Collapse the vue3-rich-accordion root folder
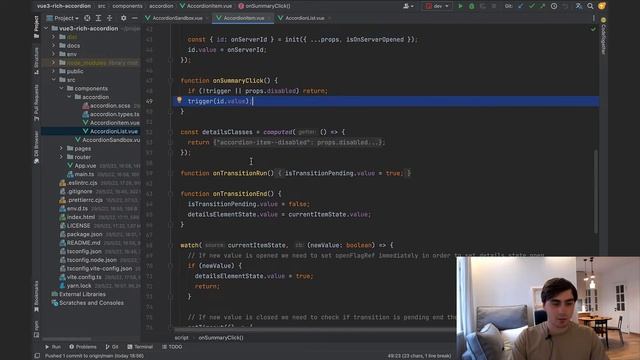 46,29
